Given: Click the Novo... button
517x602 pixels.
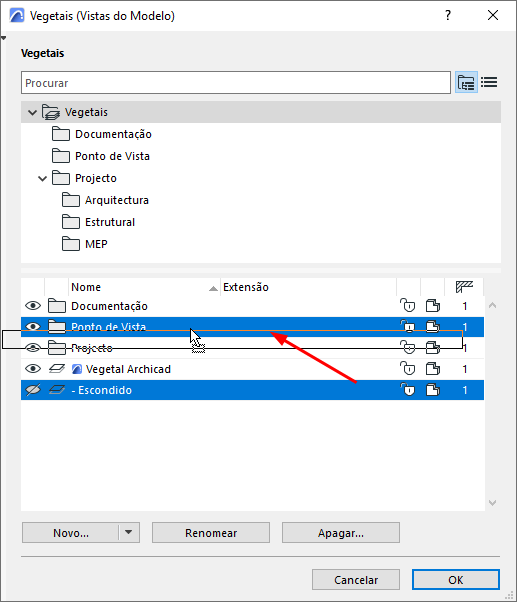Looking at the screenshot, I should pos(71,533).
